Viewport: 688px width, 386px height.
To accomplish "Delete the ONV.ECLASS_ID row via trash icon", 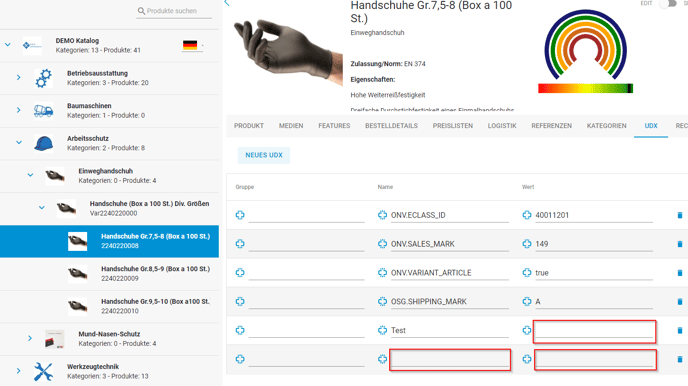I will coord(680,215).
